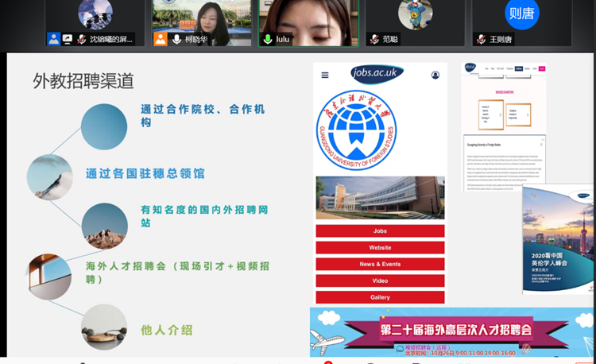Image resolution: width=596 pixels, height=364 pixels.
Task: Click the jobs.ac.uk logo
Action: [377, 74]
